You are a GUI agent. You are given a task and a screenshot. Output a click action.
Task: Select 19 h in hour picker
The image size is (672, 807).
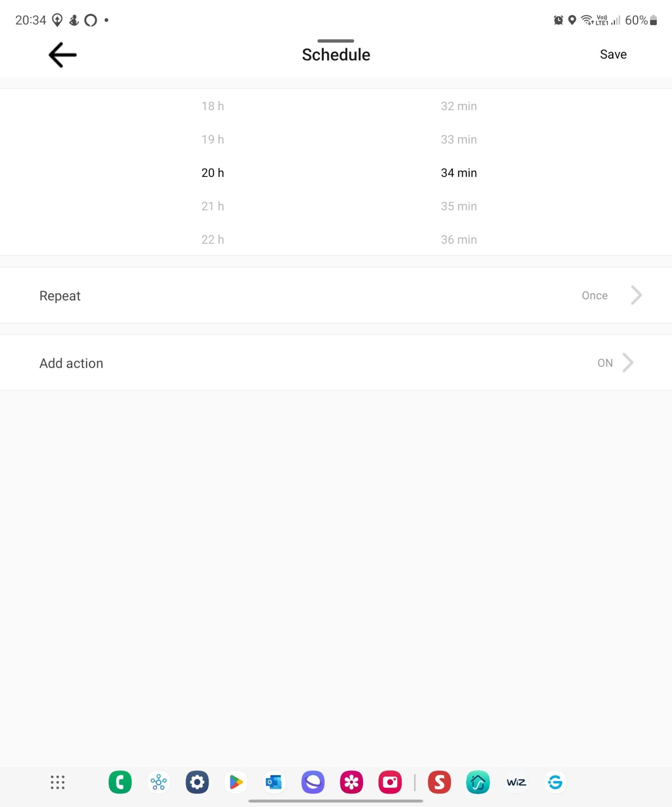213,140
